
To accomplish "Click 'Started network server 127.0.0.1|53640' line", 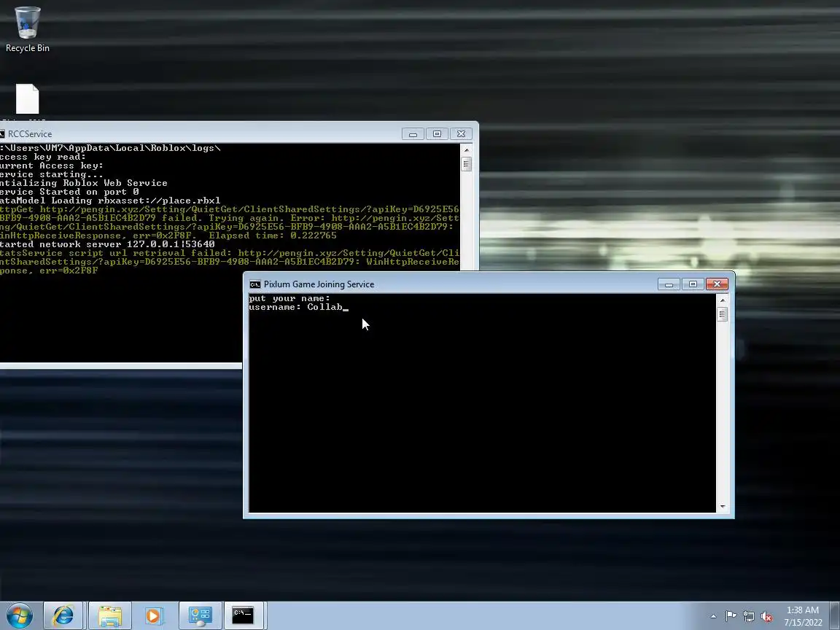I will click(x=107, y=244).
